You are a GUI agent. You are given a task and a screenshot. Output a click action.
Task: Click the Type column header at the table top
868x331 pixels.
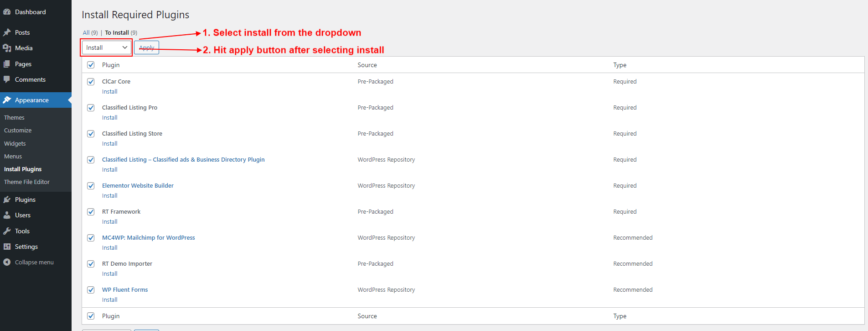click(620, 65)
